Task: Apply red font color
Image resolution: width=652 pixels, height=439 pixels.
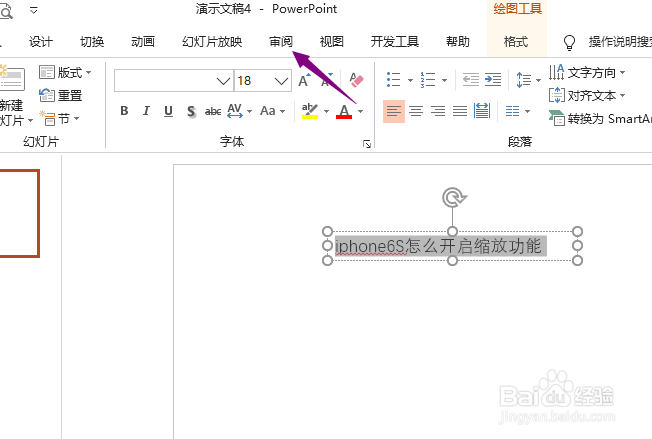Action: [344, 111]
